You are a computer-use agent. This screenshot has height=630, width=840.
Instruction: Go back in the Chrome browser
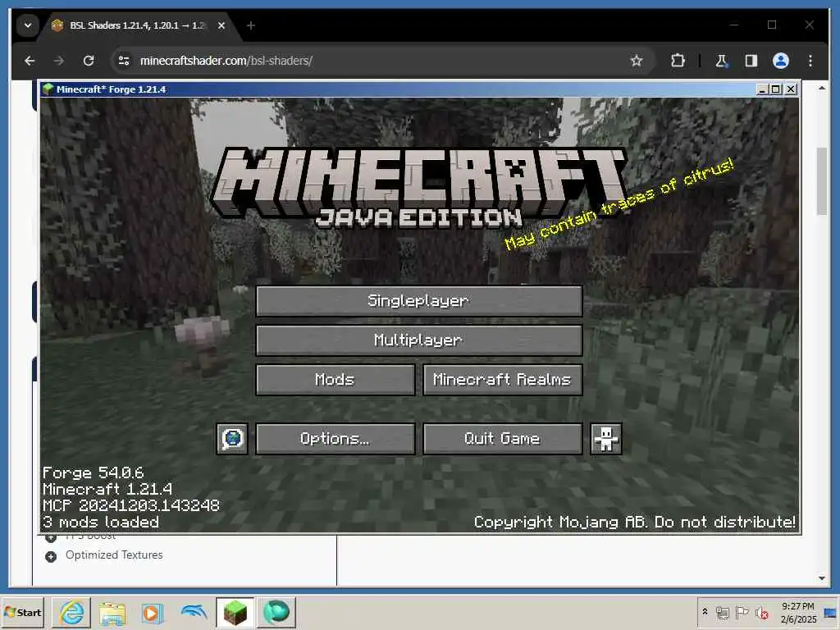point(30,61)
